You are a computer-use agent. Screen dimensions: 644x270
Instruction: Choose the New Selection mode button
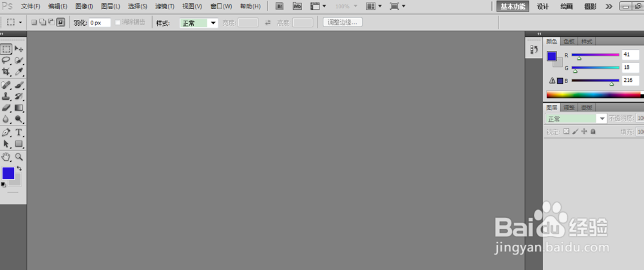pyautogui.click(x=34, y=22)
